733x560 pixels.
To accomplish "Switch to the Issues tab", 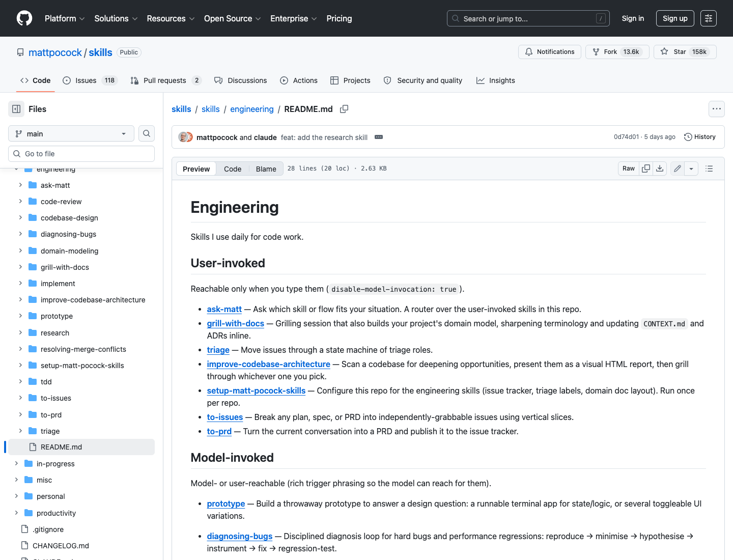I will [90, 80].
